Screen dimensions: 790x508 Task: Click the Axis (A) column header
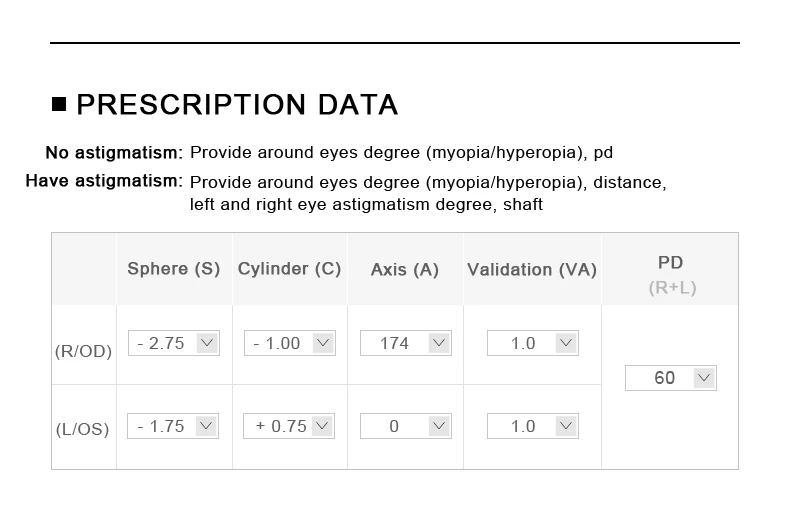click(405, 270)
